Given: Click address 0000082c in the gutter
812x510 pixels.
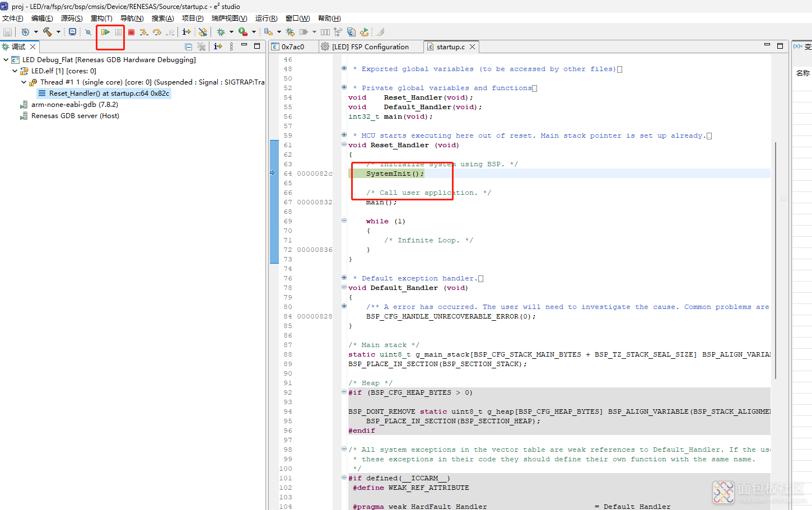Looking at the screenshot, I should pyautogui.click(x=315, y=174).
